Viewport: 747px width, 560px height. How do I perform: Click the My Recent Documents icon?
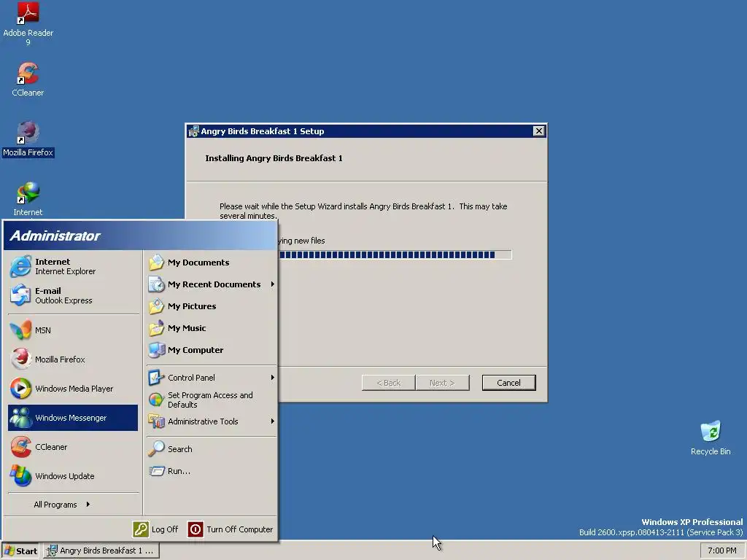click(156, 284)
